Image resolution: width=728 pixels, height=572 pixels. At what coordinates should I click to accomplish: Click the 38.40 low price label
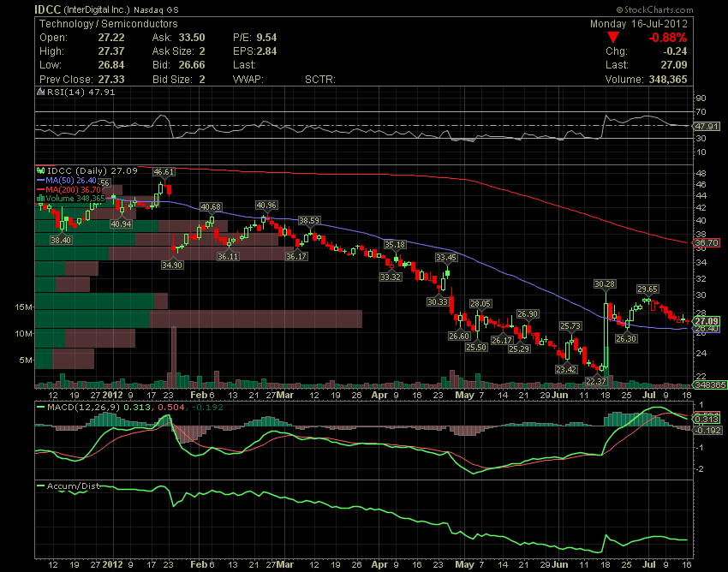pos(61,240)
